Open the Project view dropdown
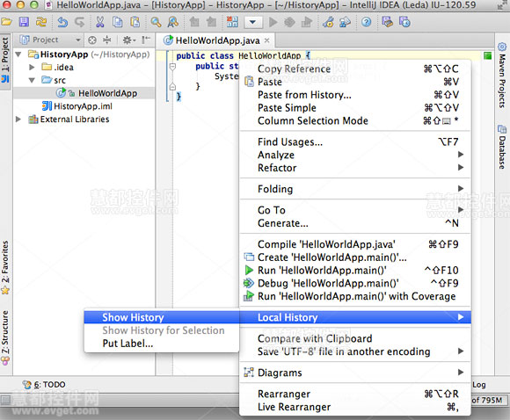This screenshot has width=510, height=420. (50, 40)
